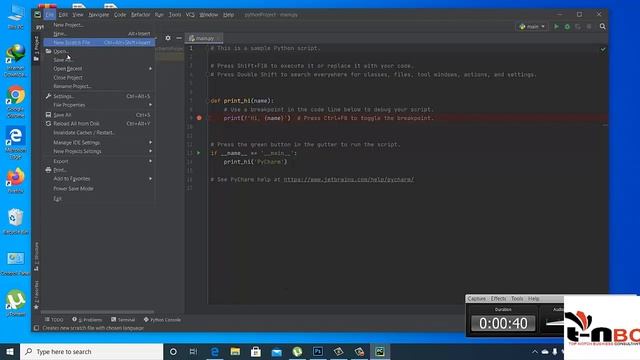Click the Windows Start button

10,351
